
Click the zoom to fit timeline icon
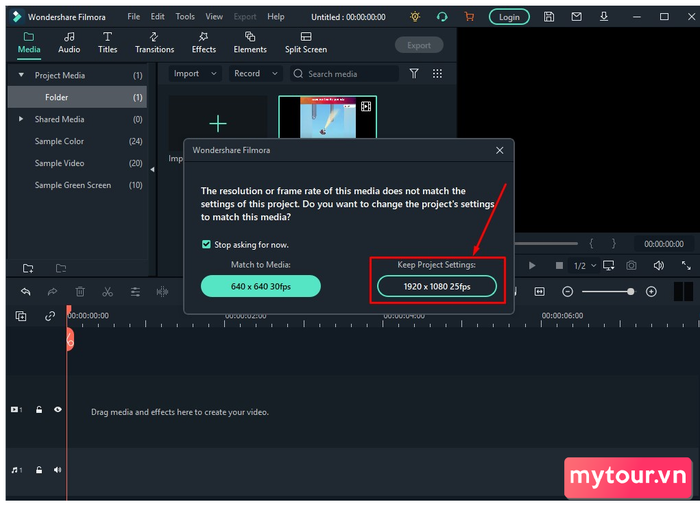click(x=539, y=292)
